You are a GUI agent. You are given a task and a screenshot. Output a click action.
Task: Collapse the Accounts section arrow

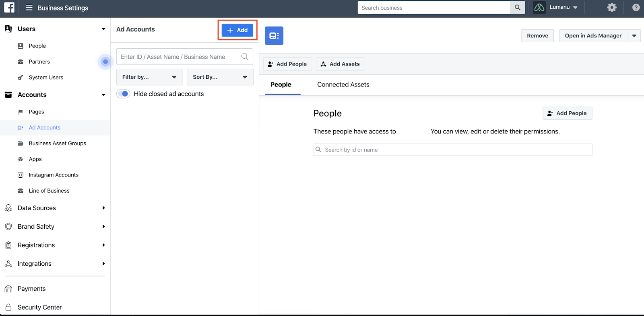coord(103,95)
